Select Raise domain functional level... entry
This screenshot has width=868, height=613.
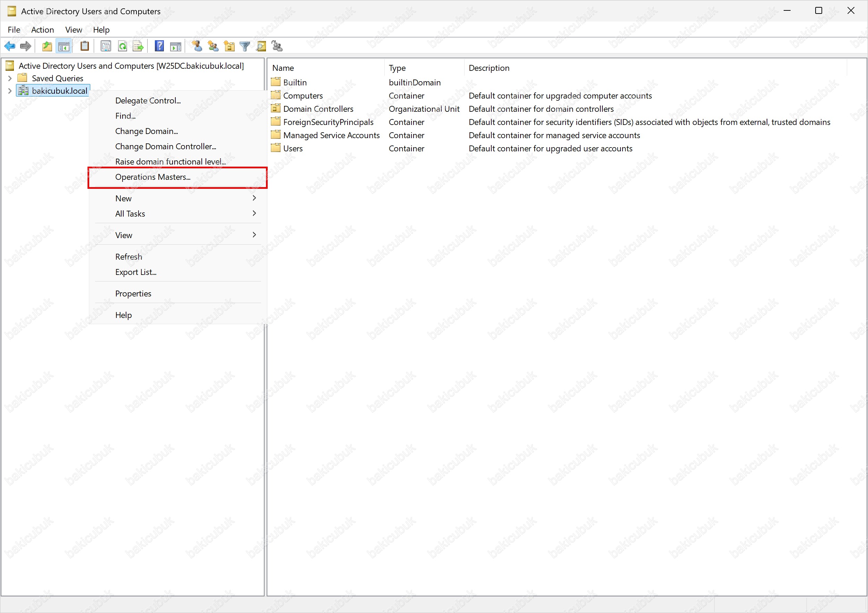(178, 161)
